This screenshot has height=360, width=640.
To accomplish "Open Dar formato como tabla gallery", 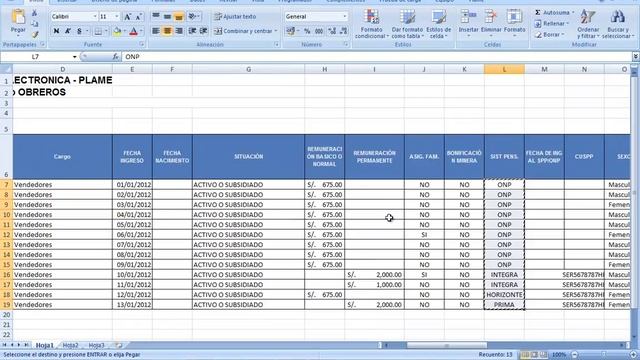I will (407, 24).
